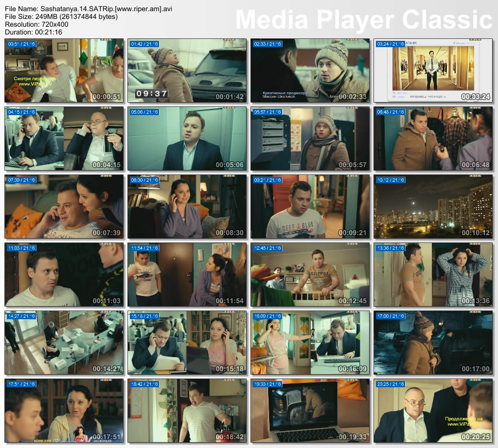Image resolution: width=498 pixels, height=448 pixels.
Task: Click the 09:37 timer overlay in second frame
Action: coord(151,93)
